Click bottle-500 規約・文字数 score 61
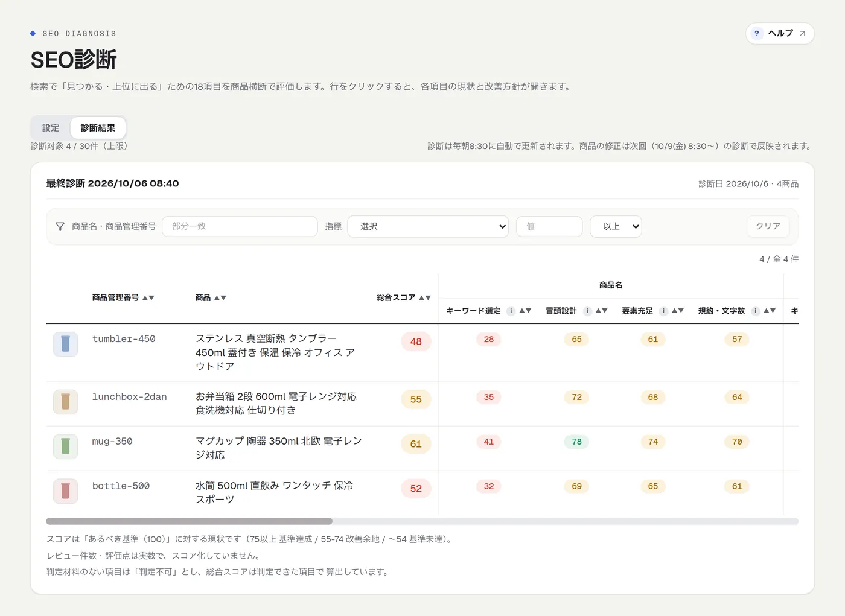Image resolution: width=845 pixels, height=616 pixels. [737, 486]
